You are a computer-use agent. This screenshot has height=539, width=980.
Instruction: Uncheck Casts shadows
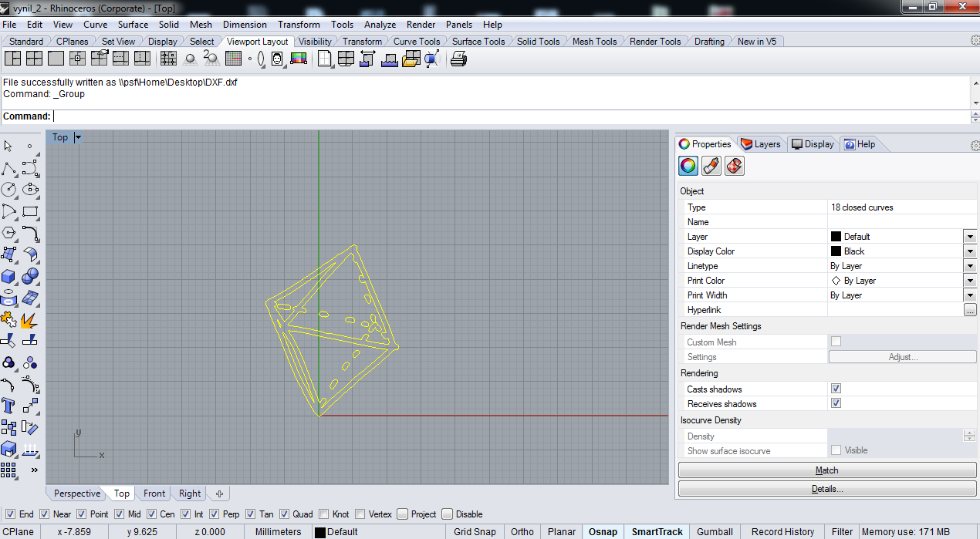(836, 389)
